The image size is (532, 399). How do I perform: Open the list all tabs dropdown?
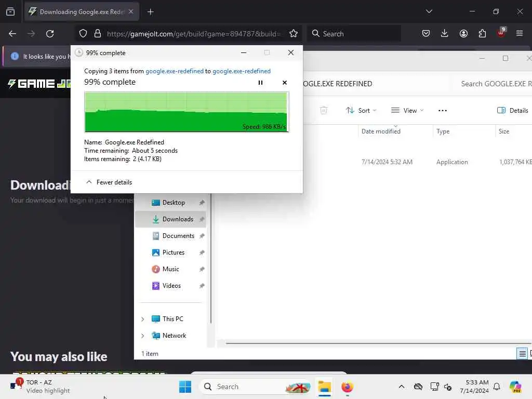429,11
